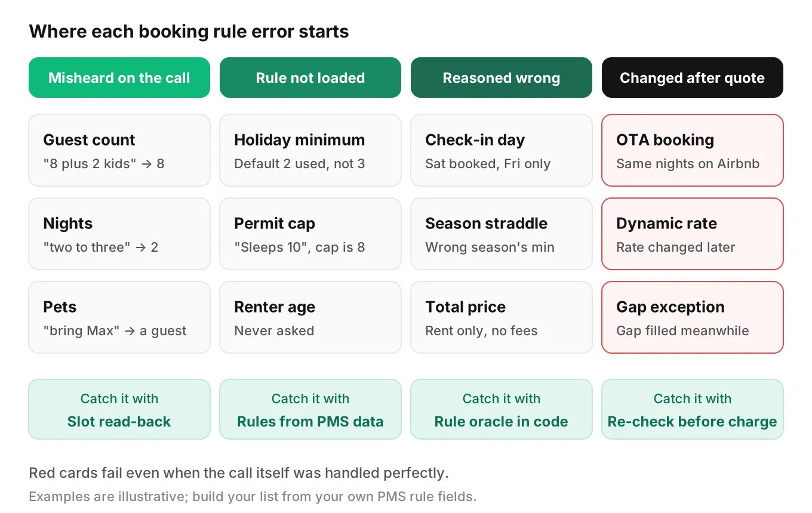Select the Guest count card
This screenshot has width=812, height=513.
click(119, 150)
